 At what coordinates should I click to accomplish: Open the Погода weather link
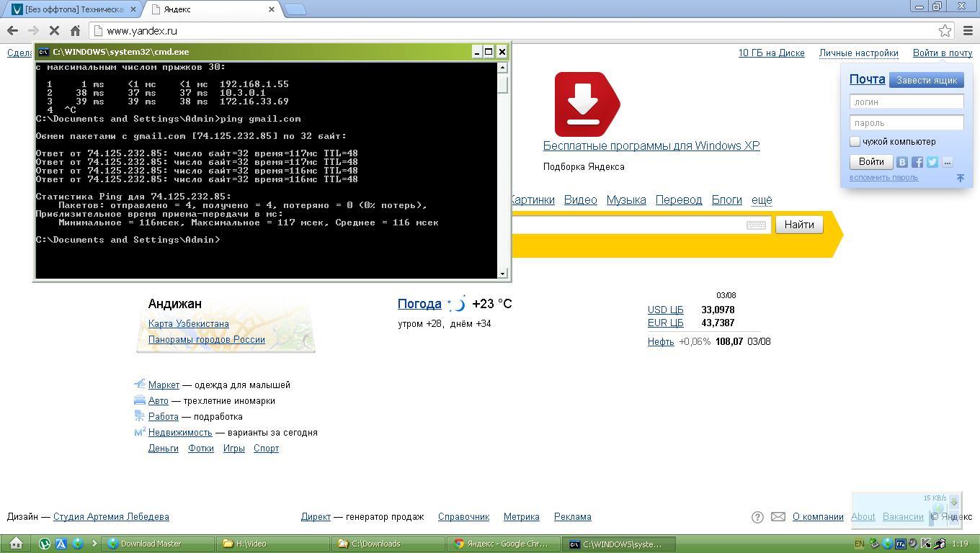click(419, 304)
